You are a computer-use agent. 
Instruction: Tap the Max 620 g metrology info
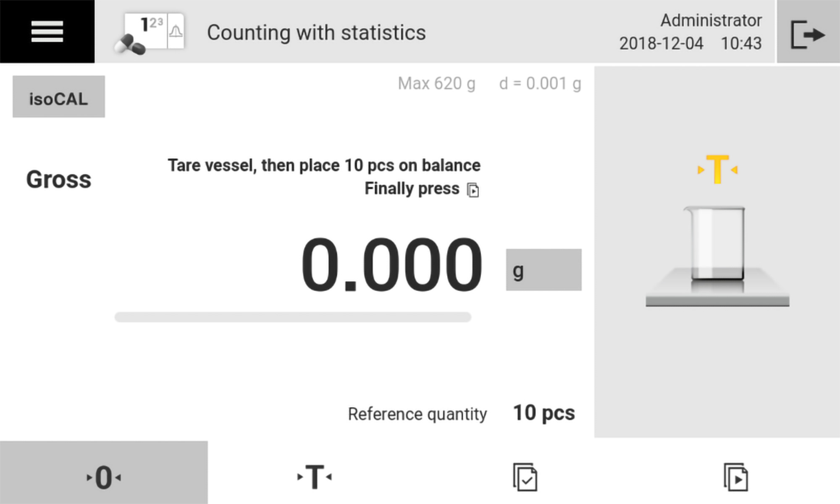click(436, 84)
